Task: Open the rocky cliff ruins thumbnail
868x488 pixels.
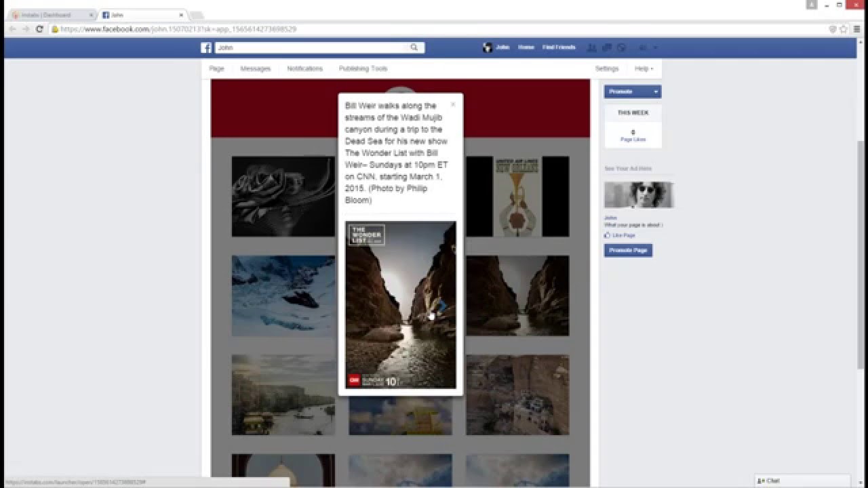Action: (517, 394)
